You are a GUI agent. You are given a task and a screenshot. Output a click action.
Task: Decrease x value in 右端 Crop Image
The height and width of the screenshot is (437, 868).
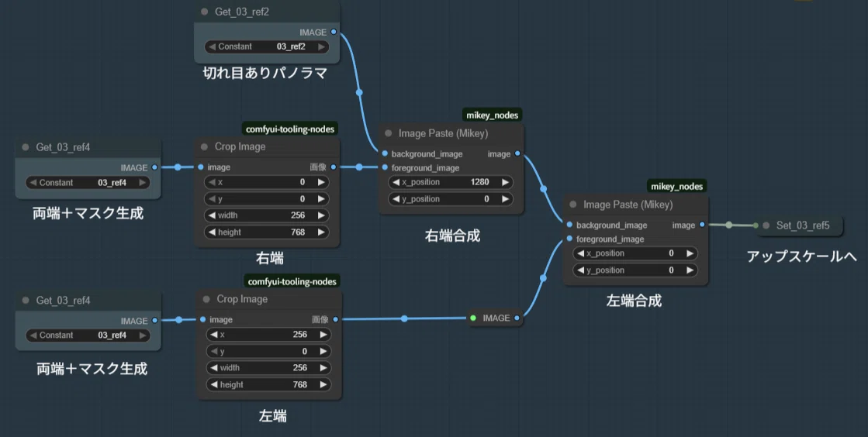click(212, 182)
